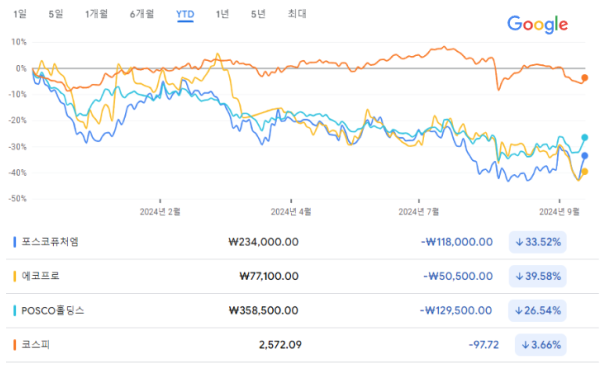Viewport: 608px width, 370px height.
Task: Select the 6개월 range tab
Action: click(x=142, y=14)
